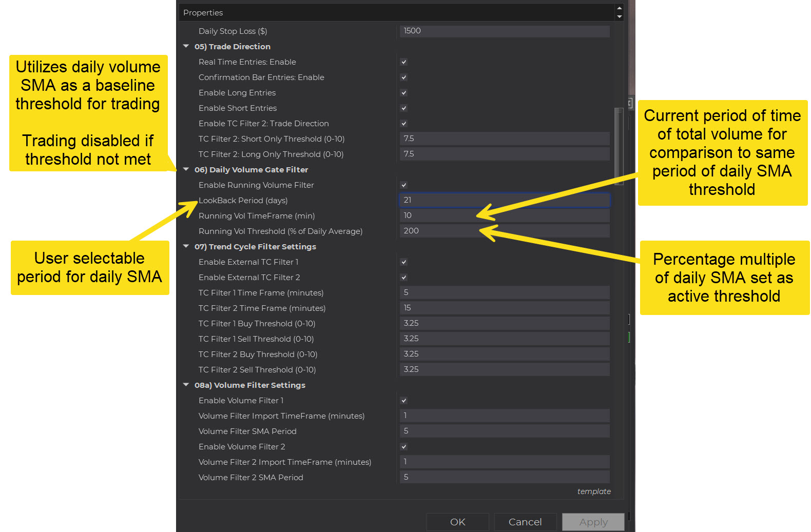811x532 pixels.
Task: Disable Enable Volume Filter 2 checkbox
Action: click(404, 447)
